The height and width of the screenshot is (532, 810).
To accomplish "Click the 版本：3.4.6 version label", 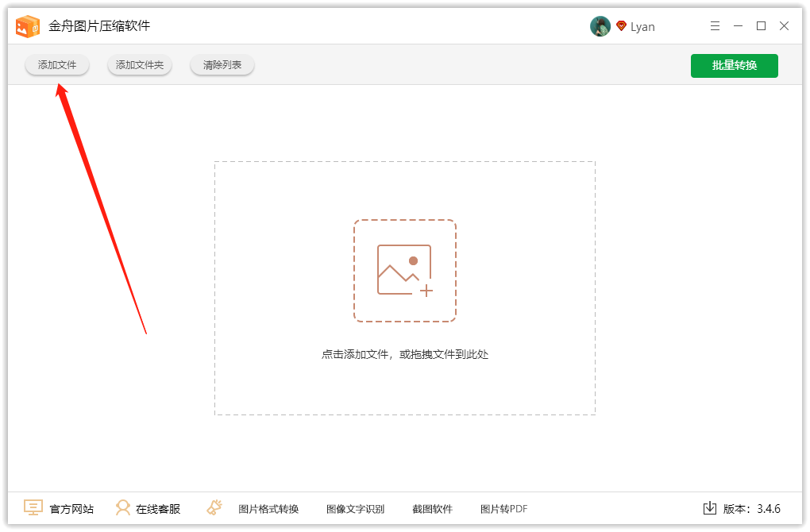I will tap(750, 509).
